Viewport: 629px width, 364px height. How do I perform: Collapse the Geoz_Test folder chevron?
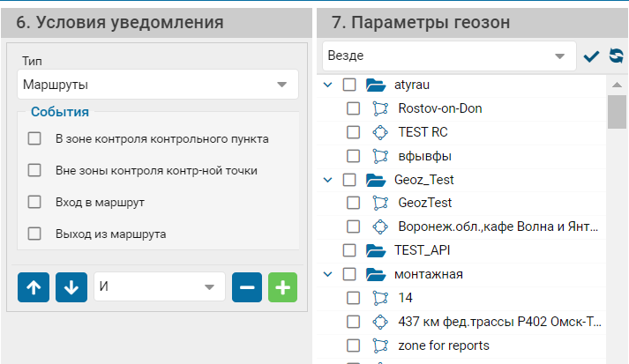point(328,180)
